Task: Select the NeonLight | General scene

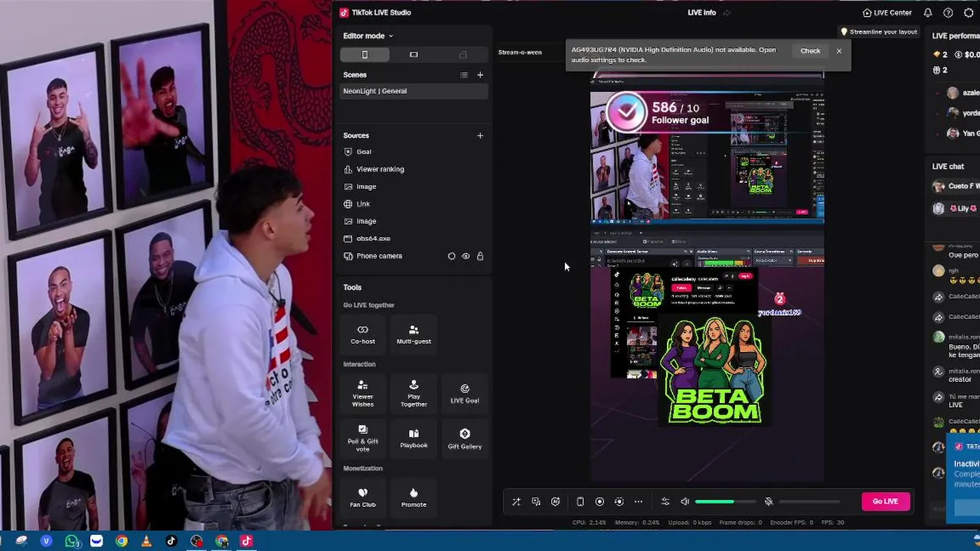Action: 413,91
